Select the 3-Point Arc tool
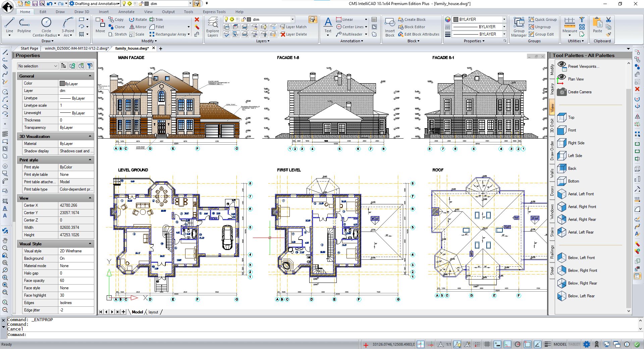This screenshot has height=349, width=644. (68, 27)
